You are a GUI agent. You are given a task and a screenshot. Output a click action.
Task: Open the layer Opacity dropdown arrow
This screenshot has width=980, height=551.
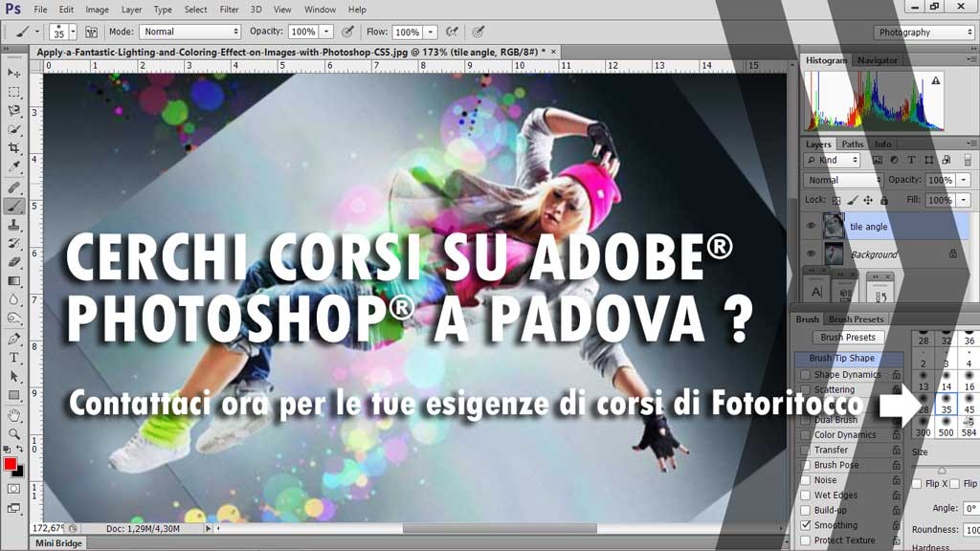coord(963,180)
